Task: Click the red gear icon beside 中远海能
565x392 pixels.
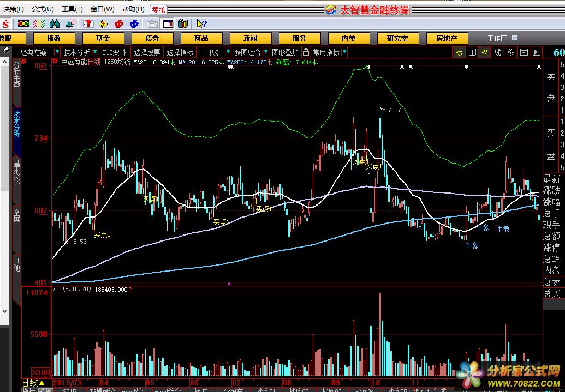Action: 55,62
